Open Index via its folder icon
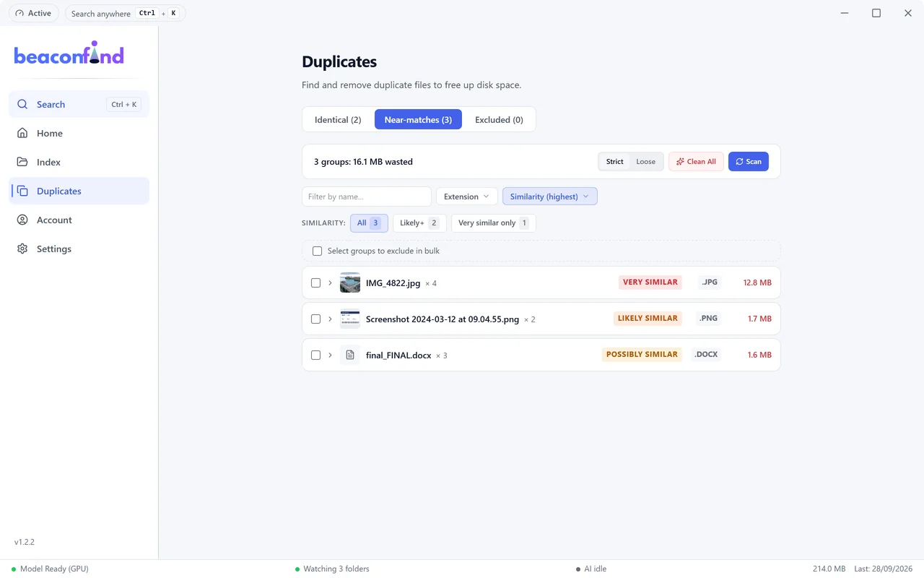This screenshot has height=578, width=924. pos(22,162)
